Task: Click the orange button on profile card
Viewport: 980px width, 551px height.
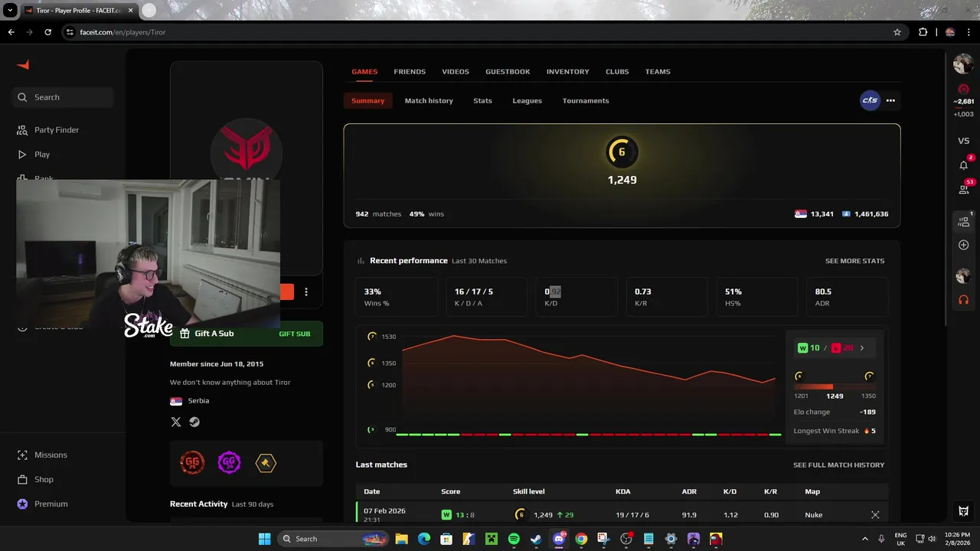Action: (286, 292)
